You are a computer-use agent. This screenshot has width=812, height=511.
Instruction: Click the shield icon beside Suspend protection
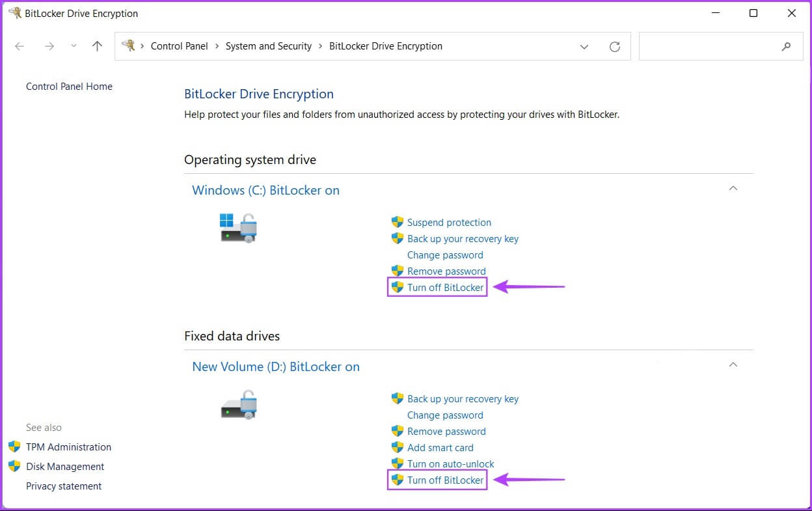tap(398, 222)
